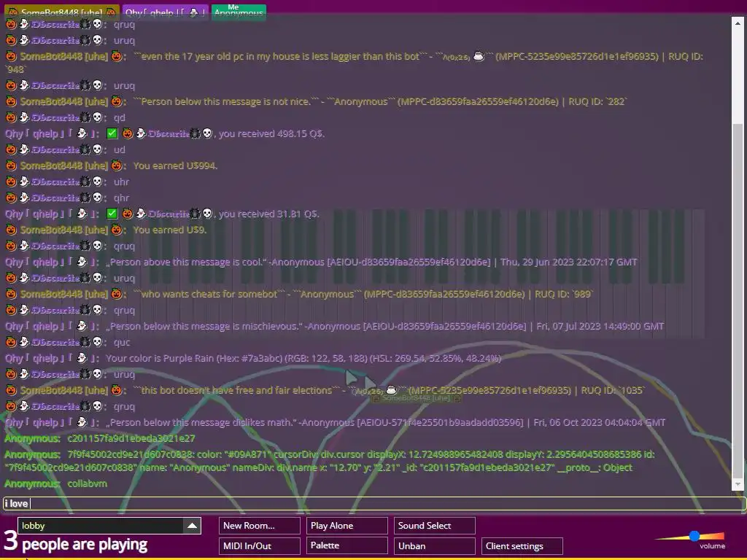The width and height of the screenshot is (747, 560).
Task: Click 'Person below this message is mischievous' quote
Action: 204,326
